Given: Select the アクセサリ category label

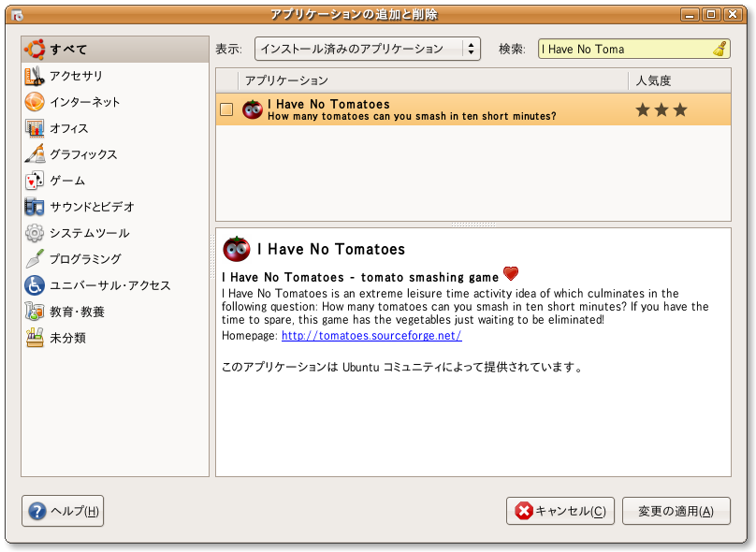Looking at the screenshot, I should 76,76.
